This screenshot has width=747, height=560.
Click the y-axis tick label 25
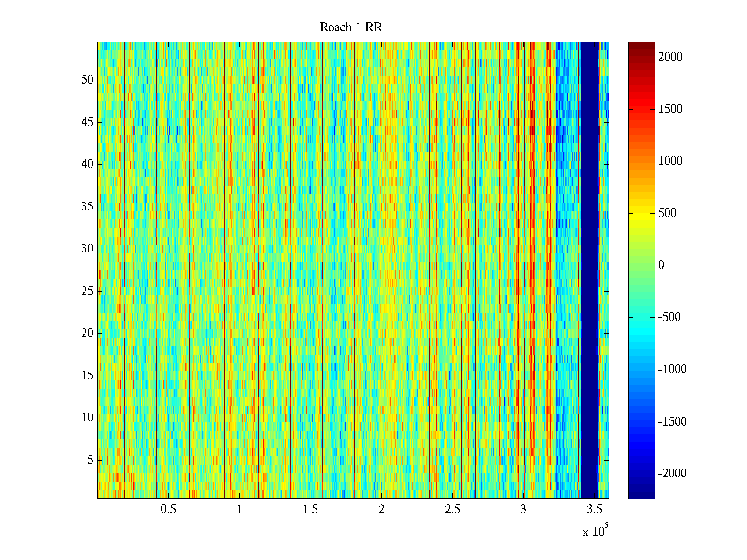click(x=87, y=291)
